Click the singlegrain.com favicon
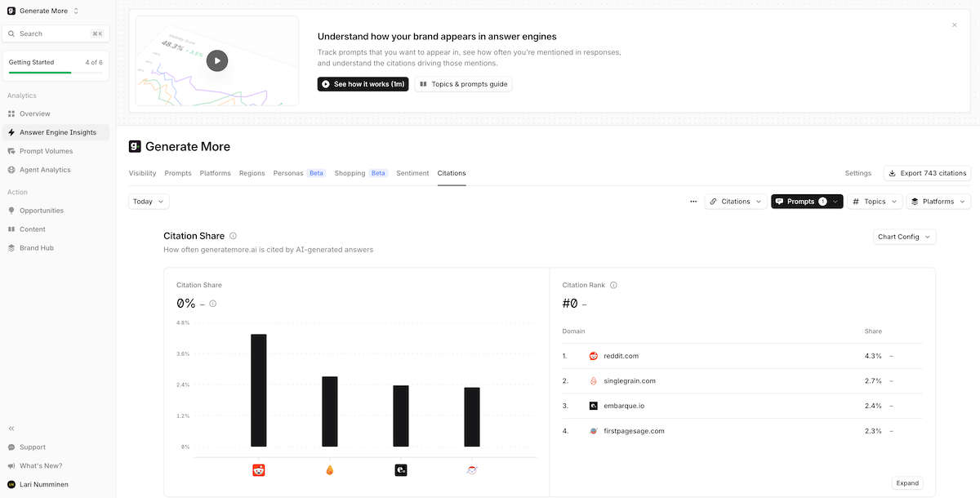The width and height of the screenshot is (980, 498). click(593, 380)
